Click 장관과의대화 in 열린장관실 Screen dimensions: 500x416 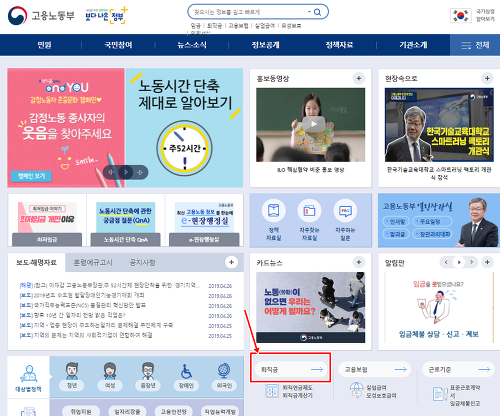click(x=432, y=234)
